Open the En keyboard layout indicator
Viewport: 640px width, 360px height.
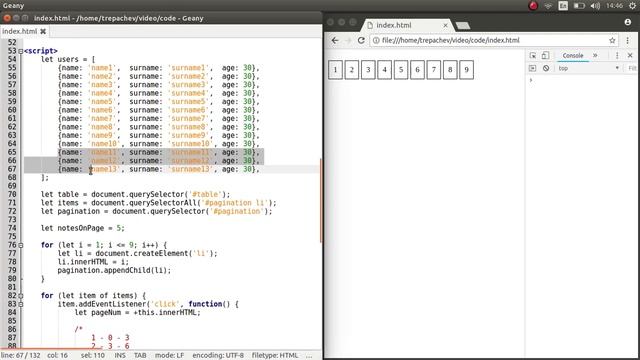(x=563, y=6)
